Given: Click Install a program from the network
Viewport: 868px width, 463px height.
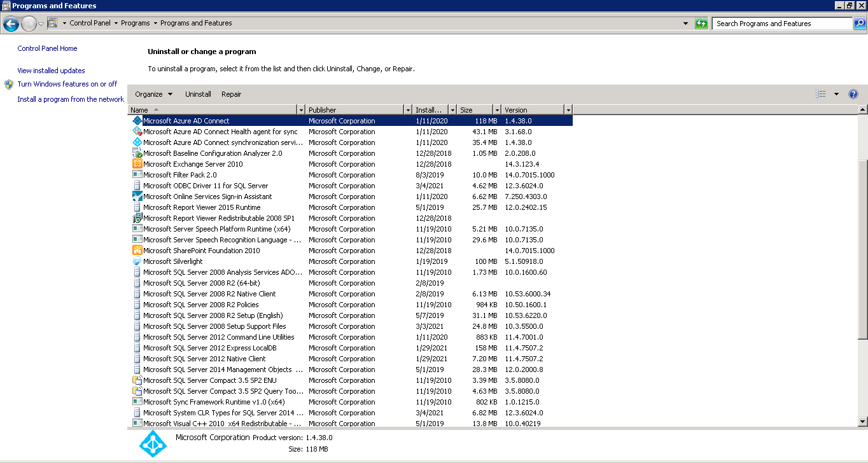Looking at the screenshot, I should coord(71,99).
